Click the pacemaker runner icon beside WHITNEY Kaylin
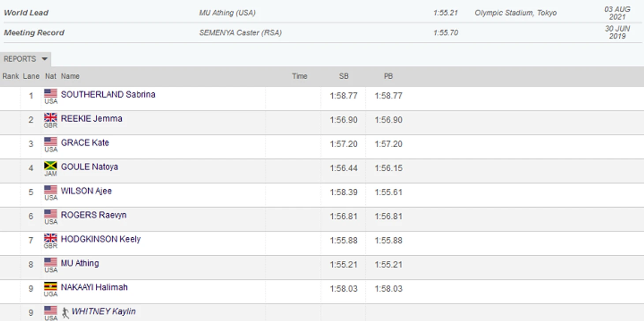The width and height of the screenshot is (644, 321). [65, 312]
